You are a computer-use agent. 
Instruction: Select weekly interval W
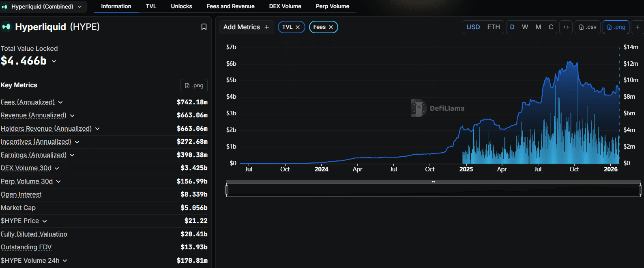(x=525, y=27)
